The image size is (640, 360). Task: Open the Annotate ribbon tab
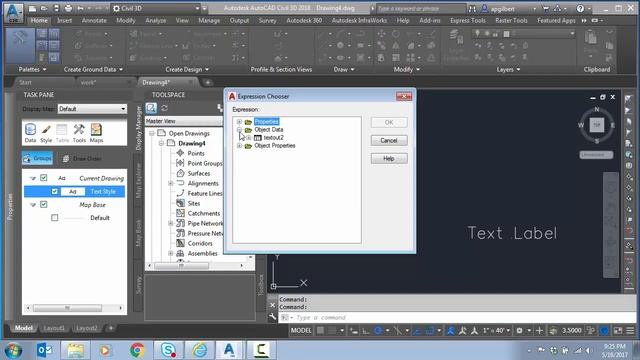94,20
